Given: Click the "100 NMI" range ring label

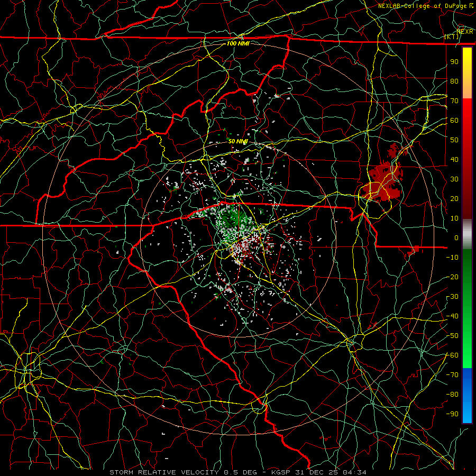Looking at the screenshot, I should pyautogui.click(x=238, y=43).
